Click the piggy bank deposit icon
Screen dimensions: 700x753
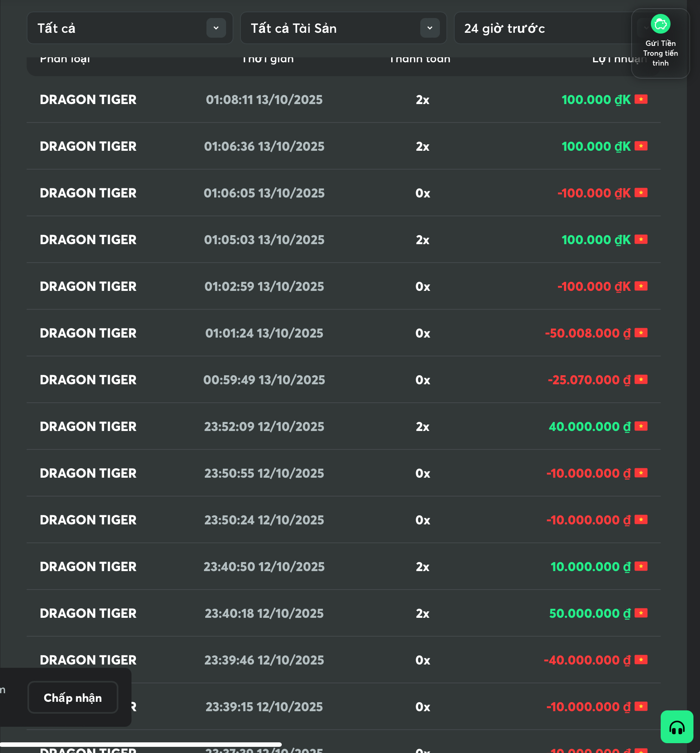[660, 24]
